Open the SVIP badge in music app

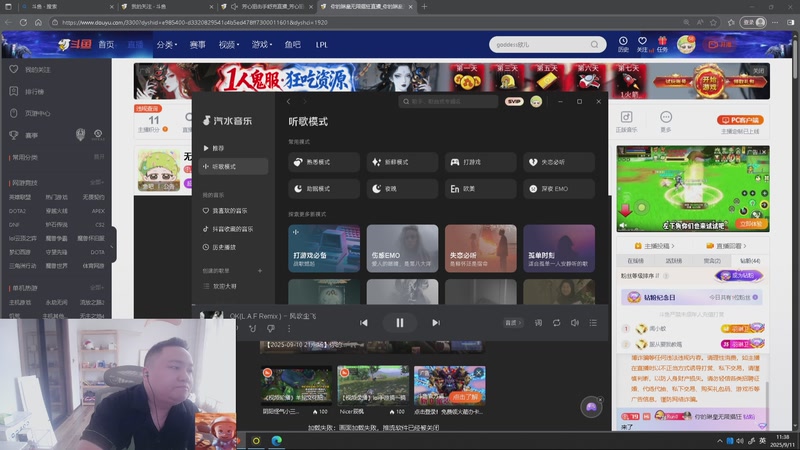click(x=514, y=102)
